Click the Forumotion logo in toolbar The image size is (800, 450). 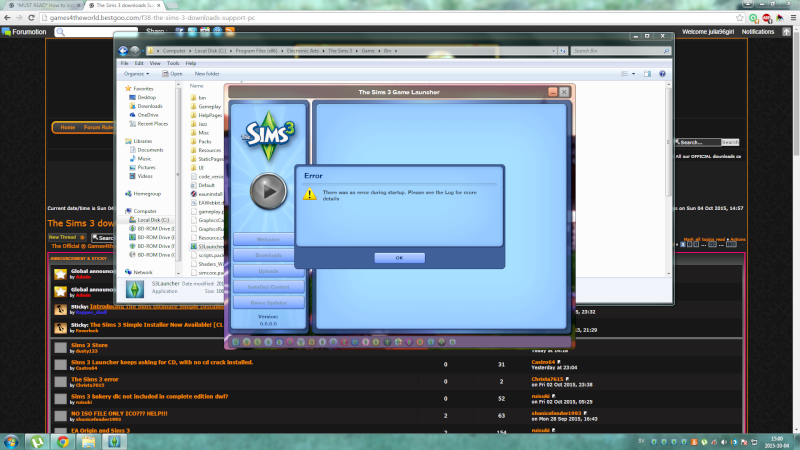(24, 32)
